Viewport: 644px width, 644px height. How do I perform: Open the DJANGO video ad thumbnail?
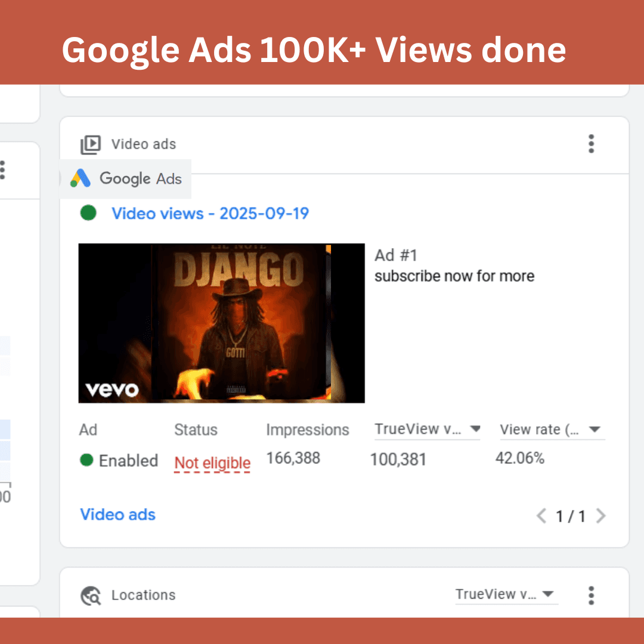tap(221, 323)
